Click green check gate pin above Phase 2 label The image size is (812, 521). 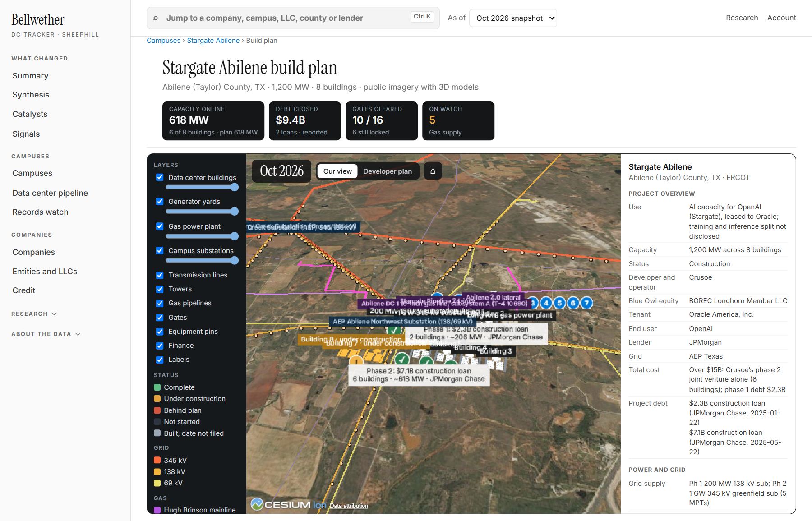coord(402,360)
